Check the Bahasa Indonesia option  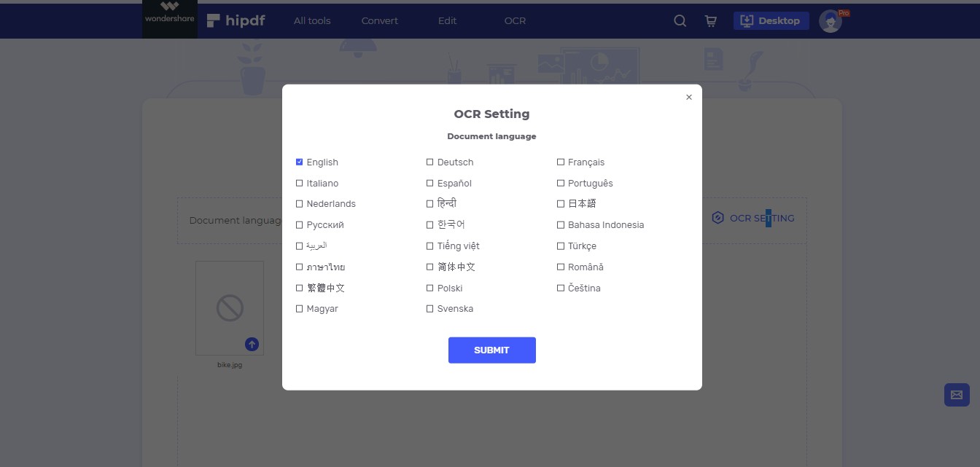tap(561, 225)
